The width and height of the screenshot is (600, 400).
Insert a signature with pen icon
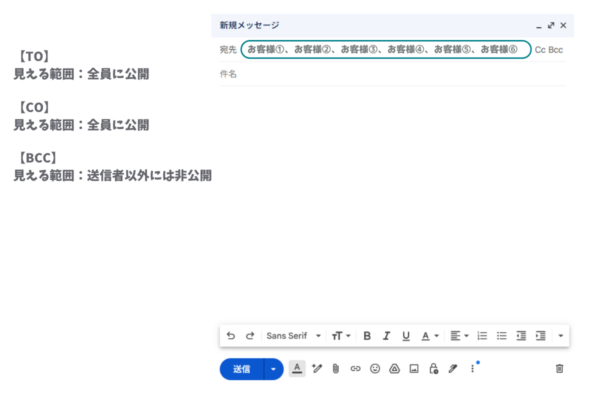point(453,369)
